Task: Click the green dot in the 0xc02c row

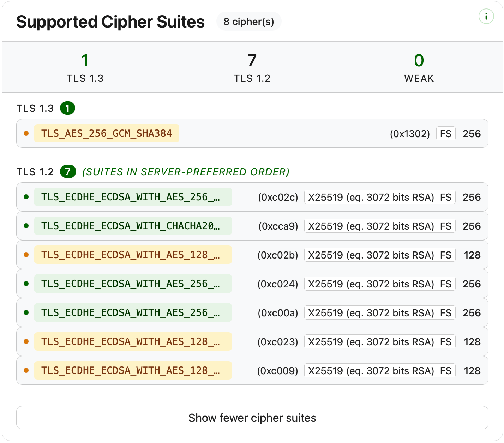Action: (26, 197)
